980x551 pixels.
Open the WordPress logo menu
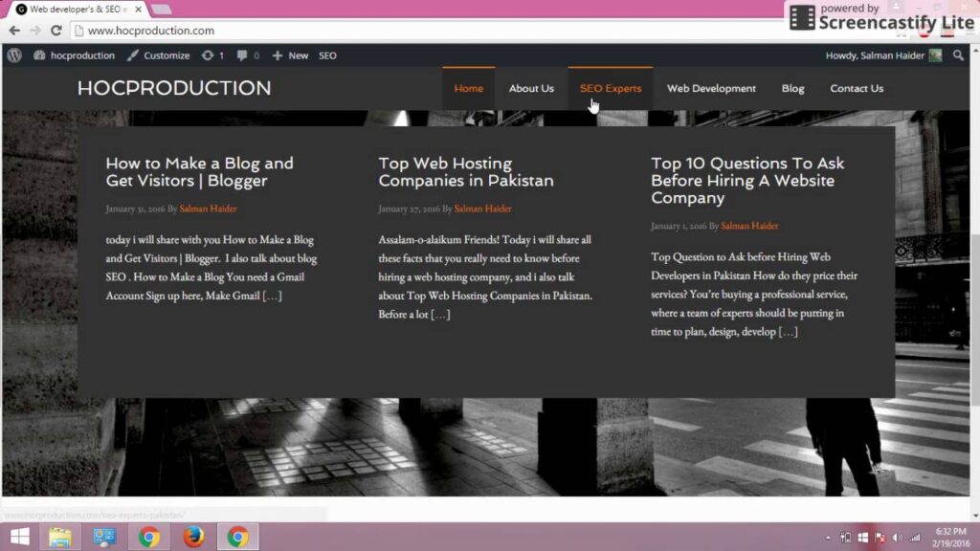point(14,55)
